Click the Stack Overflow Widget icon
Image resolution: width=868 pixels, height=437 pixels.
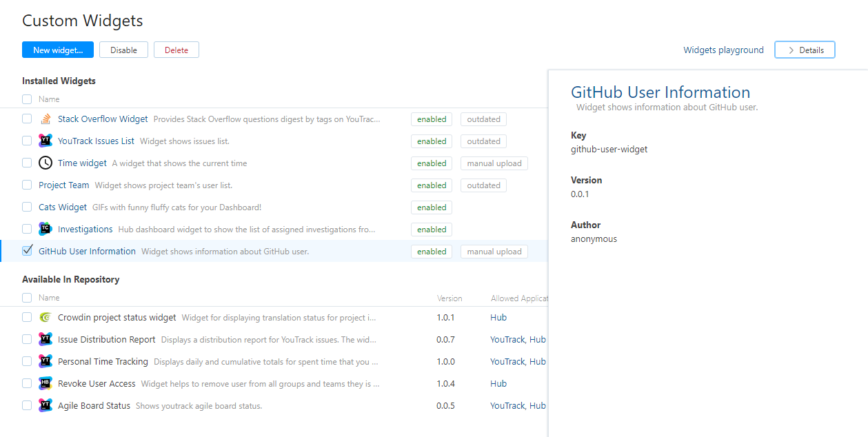(46, 119)
